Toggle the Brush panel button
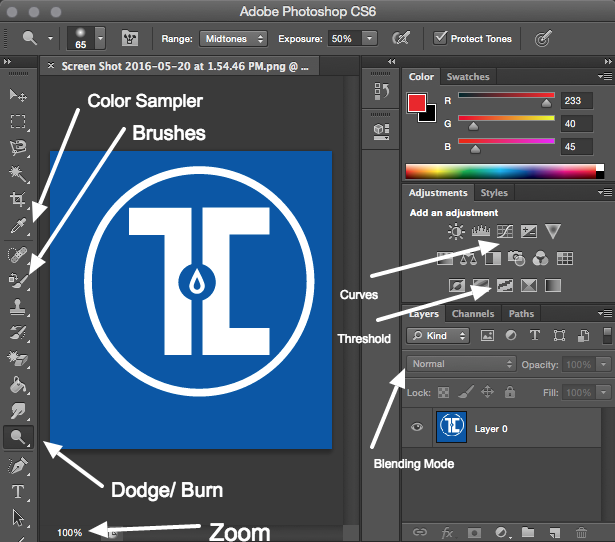Screen dimensions: 615x542 [130, 38]
